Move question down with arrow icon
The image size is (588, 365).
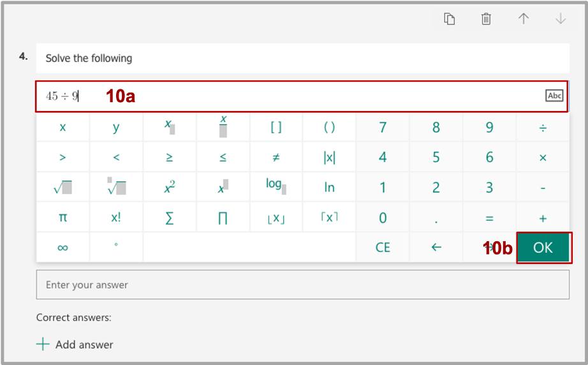point(560,19)
